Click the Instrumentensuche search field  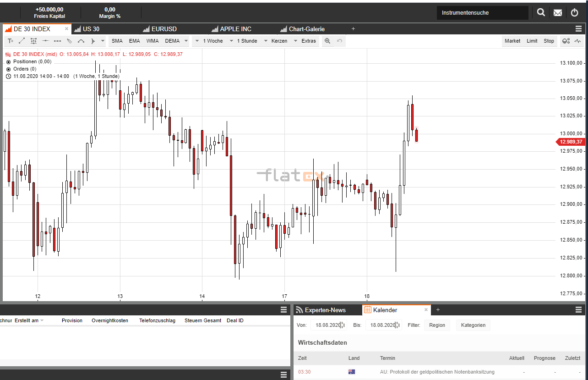point(482,13)
